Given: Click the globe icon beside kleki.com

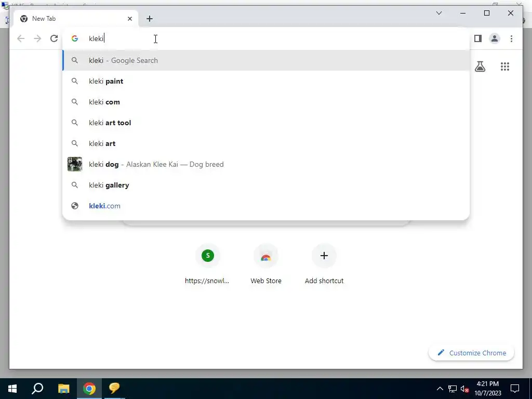Looking at the screenshot, I should (75, 206).
